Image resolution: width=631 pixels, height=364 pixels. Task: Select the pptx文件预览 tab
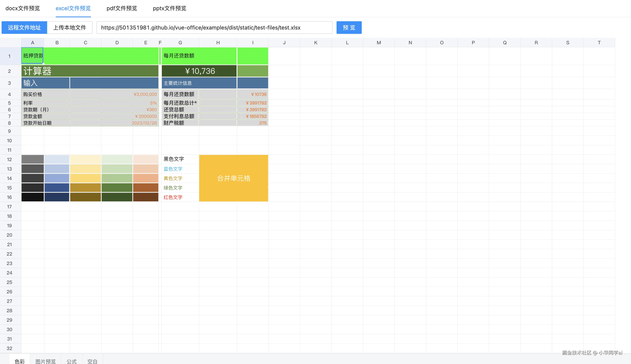coord(169,8)
